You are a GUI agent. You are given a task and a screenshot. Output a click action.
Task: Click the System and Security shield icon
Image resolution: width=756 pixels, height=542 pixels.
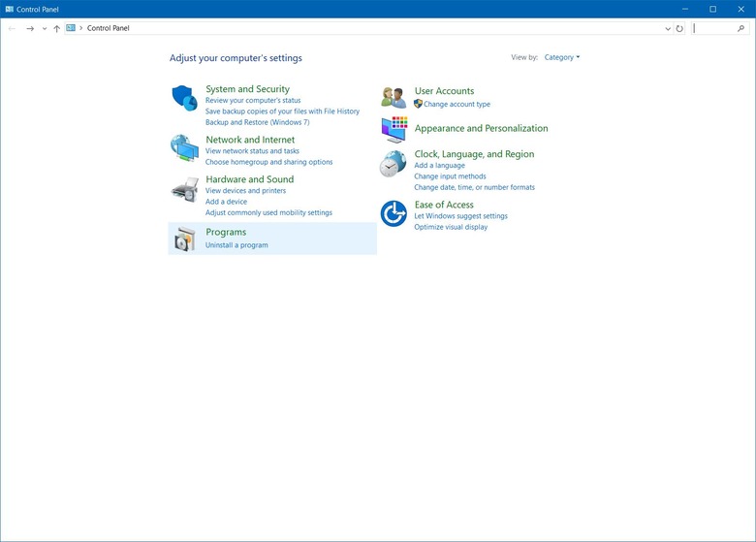[184, 98]
